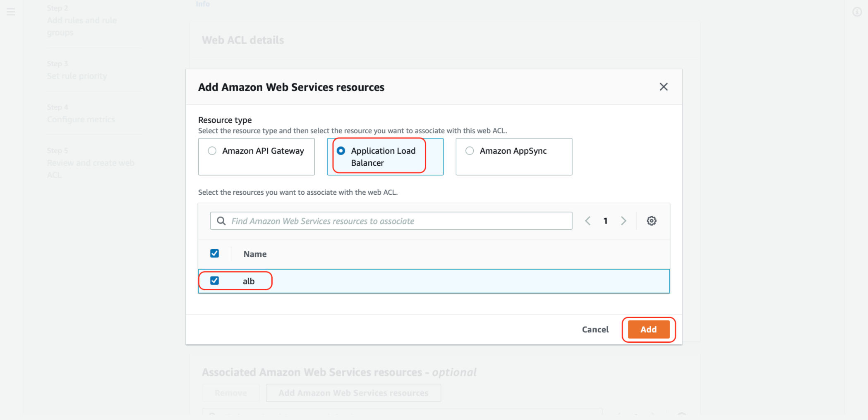Click the Info link at top
Viewport: 868px width, 420px height.
[203, 4]
